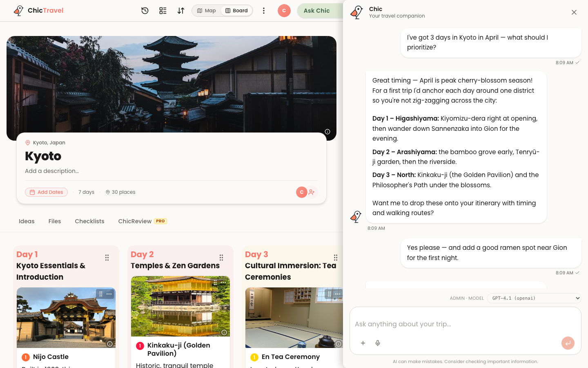The image size is (588, 368).
Task: Open the ChicReview PRO tab
Action: click(x=143, y=221)
